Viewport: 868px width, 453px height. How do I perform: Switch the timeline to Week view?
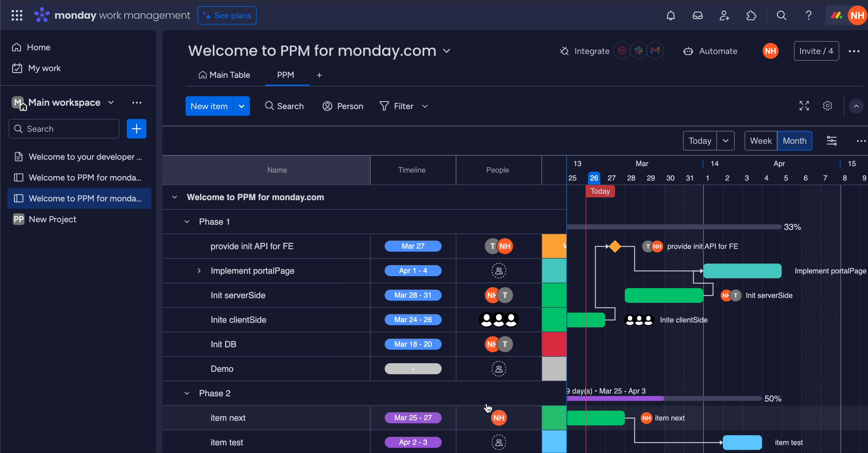[x=760, y=141]
